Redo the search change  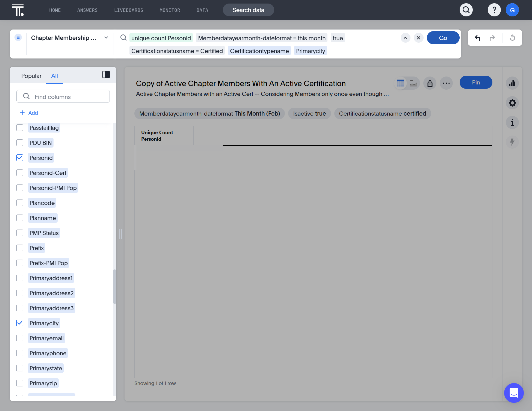(492, 38)
